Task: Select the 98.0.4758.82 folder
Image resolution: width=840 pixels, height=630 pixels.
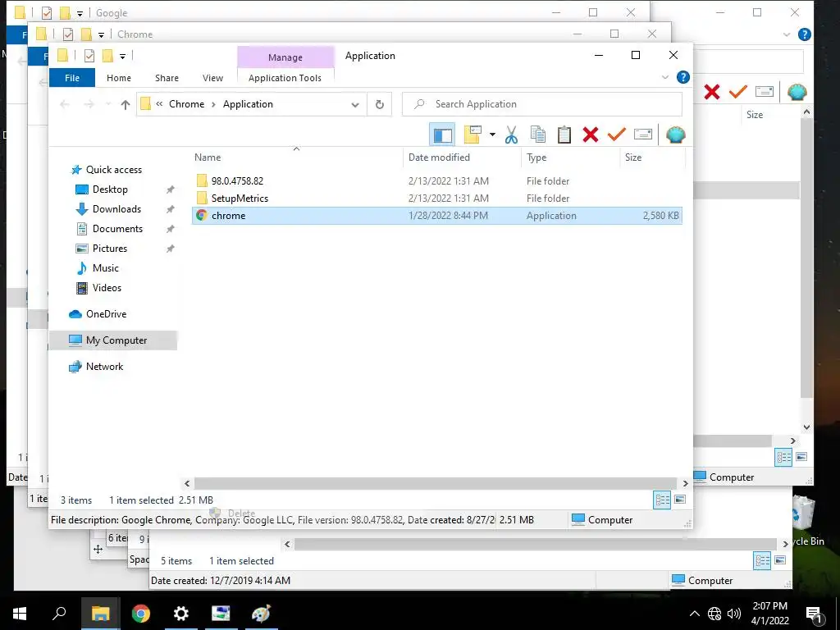Action: 237,181
